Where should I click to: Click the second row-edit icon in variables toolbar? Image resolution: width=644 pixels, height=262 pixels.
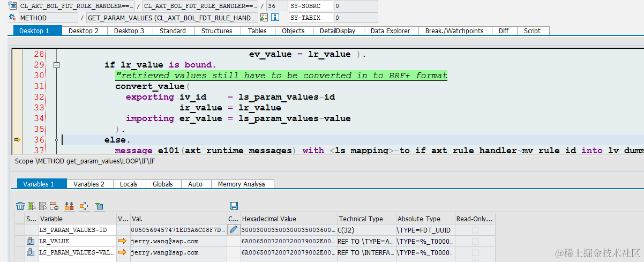42,206
